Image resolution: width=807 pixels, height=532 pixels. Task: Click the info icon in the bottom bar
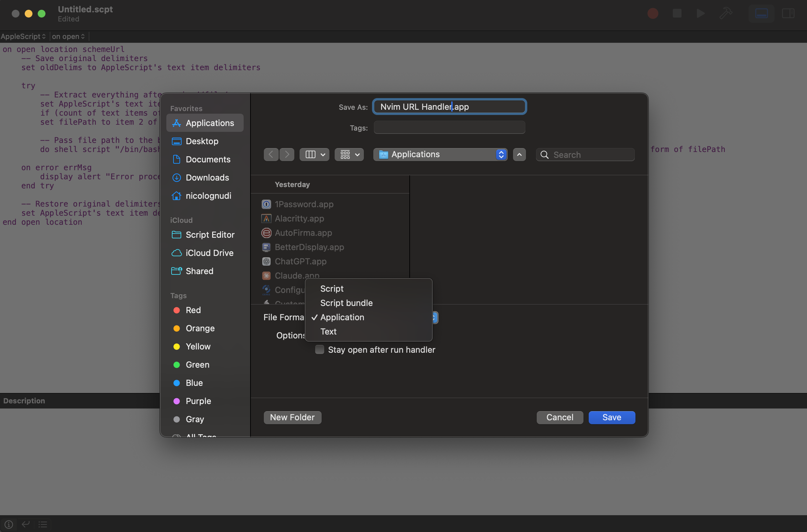coord(8,524)
